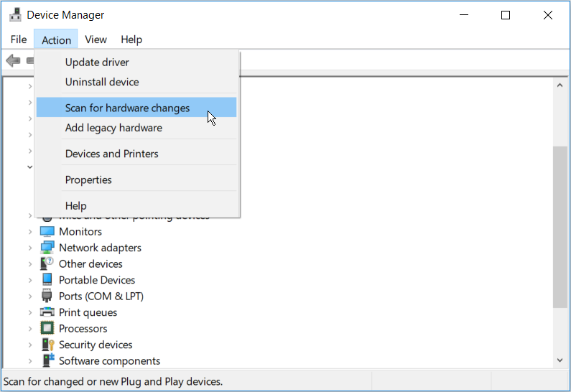Screen dimensions: 571x392
Task: Select Help entry in the Action dropdown
Action: click(x=136, y=205)
